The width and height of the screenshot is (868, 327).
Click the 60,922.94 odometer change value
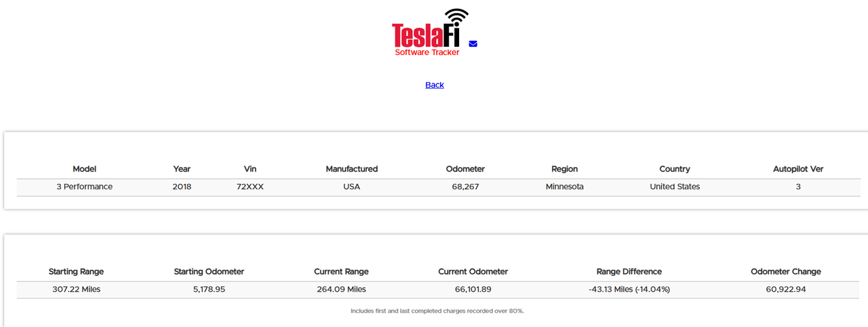786,289
